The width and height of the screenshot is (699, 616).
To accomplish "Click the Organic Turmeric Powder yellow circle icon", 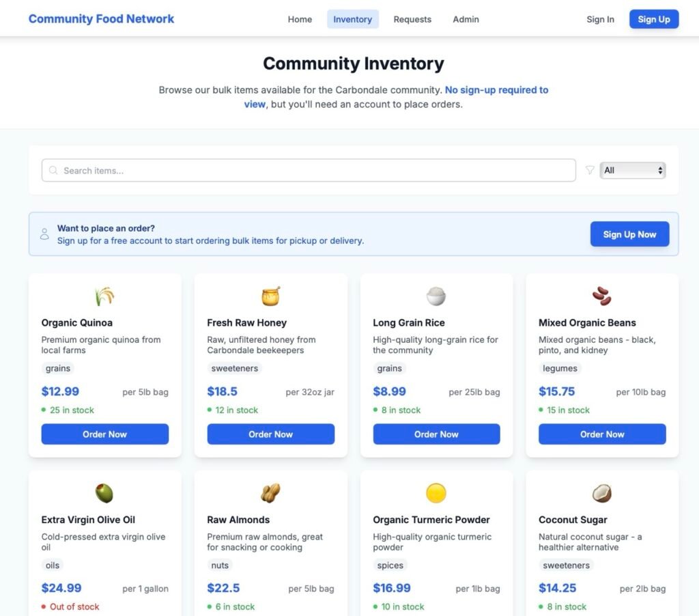I will click(436, 493).
